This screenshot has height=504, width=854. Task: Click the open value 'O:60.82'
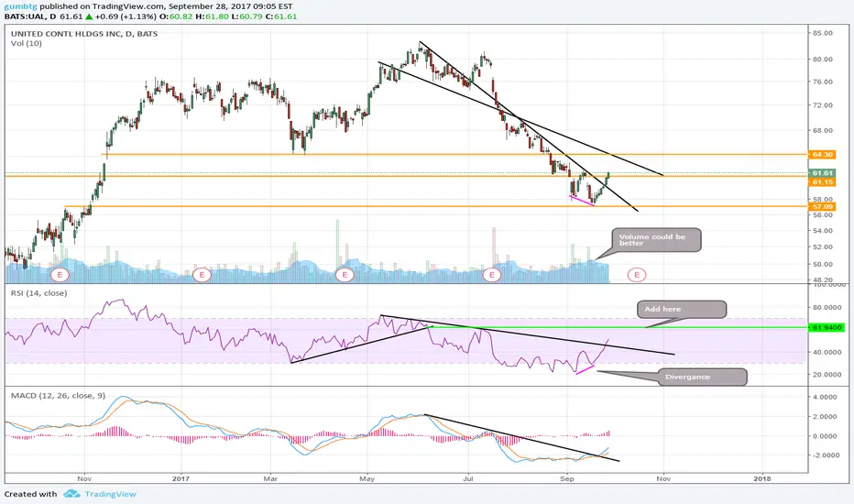(x=178, y=16)
